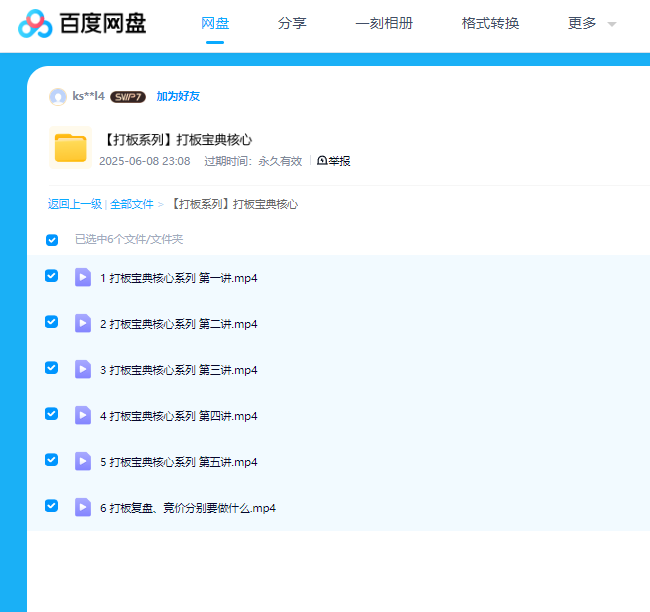Deselect the checkbox for 第四讲.mp4
The image size is (650, 612).
(52, 414)
